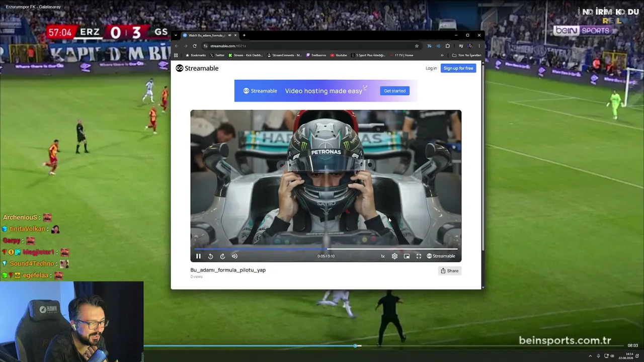Bookmark this page with the star icon

[x=417, y=46]
